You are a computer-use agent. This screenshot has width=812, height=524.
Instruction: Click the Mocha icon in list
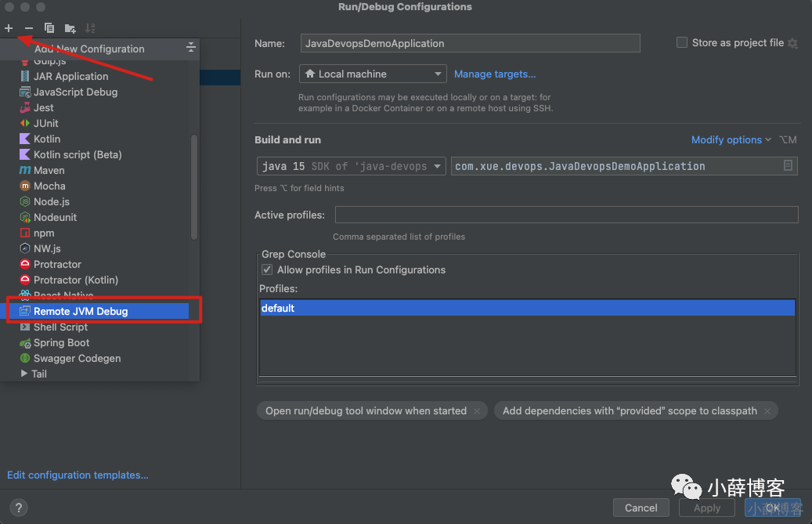click(x=25, y=186)
